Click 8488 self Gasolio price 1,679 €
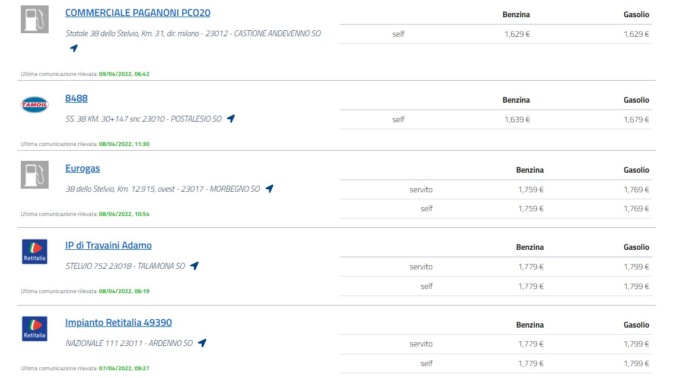The image size is (680, 378). 636,120
